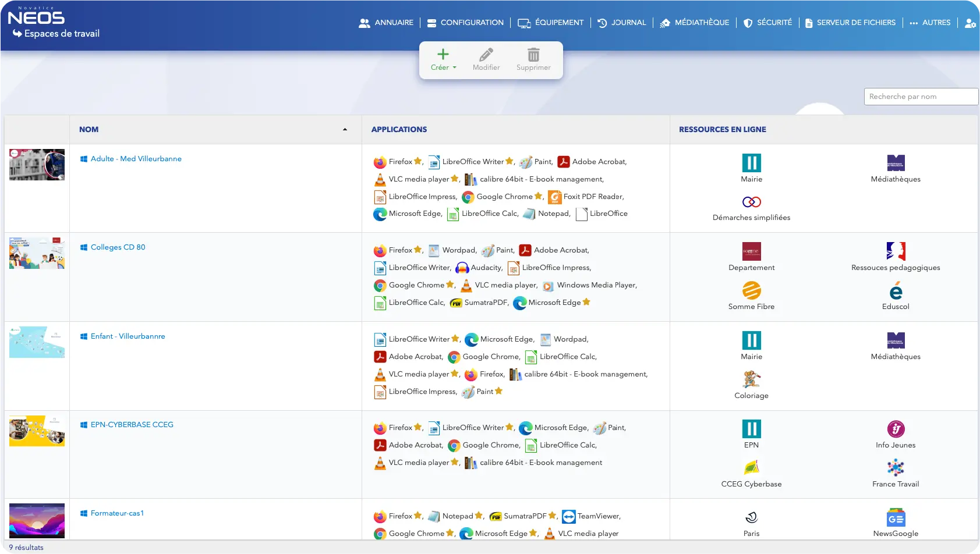Open the Équipement section
Screen dimensions: 980x554
551,23
